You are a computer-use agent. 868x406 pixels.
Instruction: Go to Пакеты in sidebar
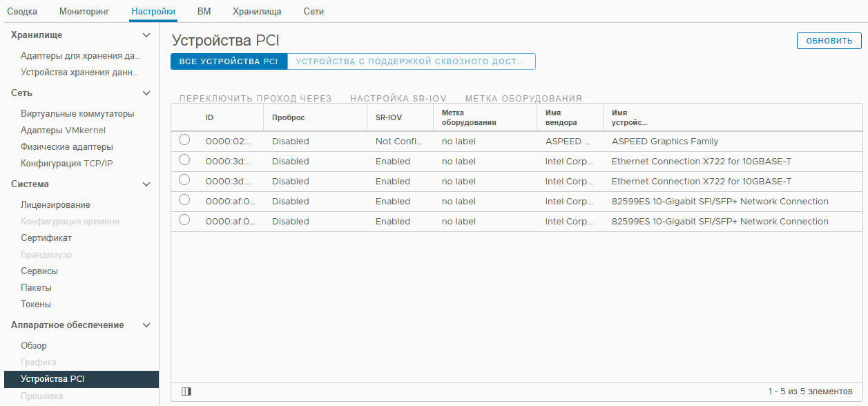[x=36, y=288]
